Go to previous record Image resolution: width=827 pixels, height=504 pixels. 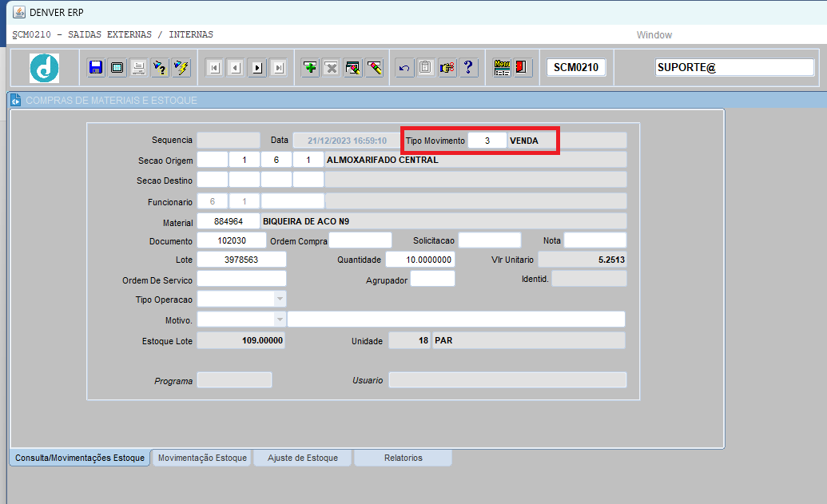[x=236, y=67]
